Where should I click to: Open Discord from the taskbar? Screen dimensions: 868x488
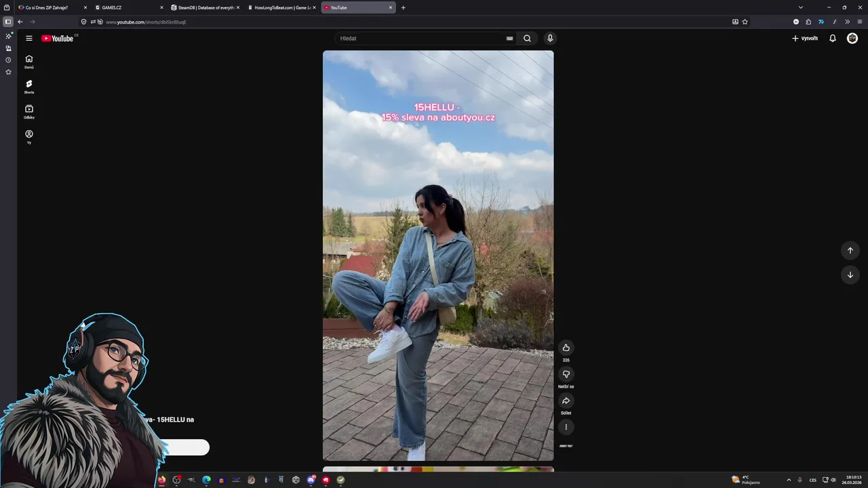pos(311,480)
